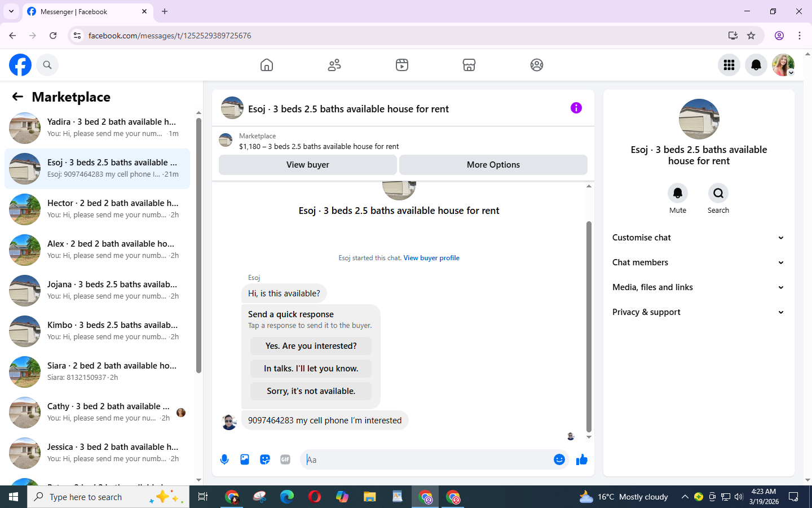Screen dimensions: 812x508
Task: Open the Chrome profile icon
Action: pos(779,36)
